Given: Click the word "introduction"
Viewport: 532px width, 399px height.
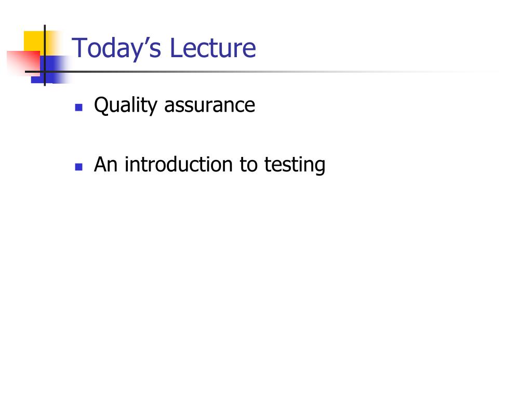Looking at the screenshot, I should tap(179, 164).
